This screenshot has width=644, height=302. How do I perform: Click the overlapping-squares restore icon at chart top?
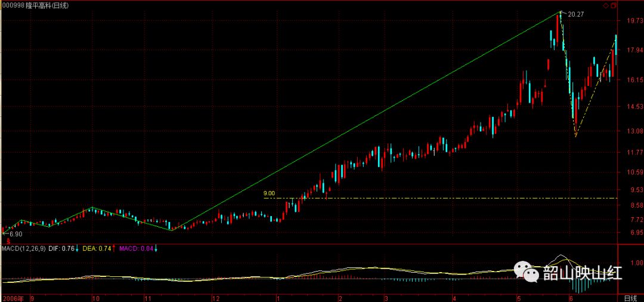pyautogui.click(x=613, y=6)
